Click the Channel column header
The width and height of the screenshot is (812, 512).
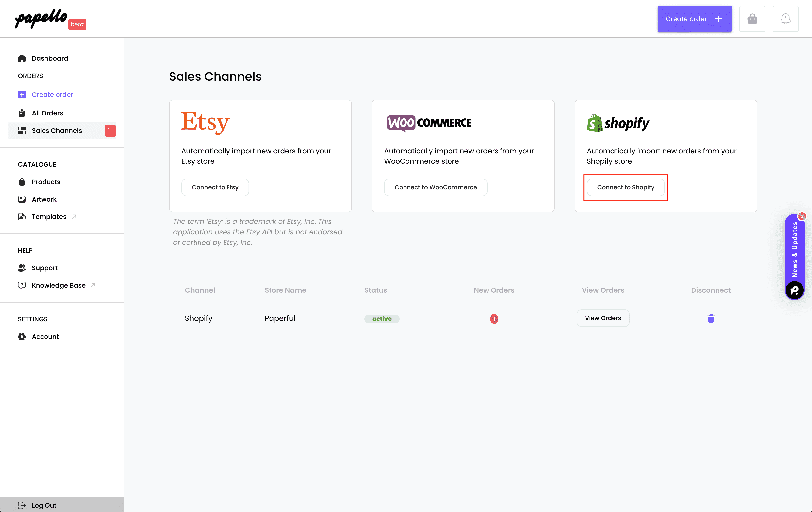(x=200, y=290)
